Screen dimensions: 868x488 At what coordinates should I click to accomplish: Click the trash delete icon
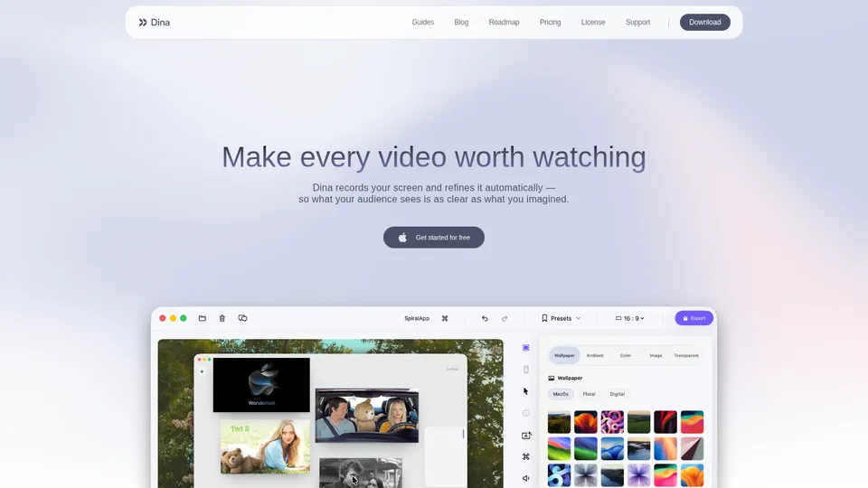[222, 318]
